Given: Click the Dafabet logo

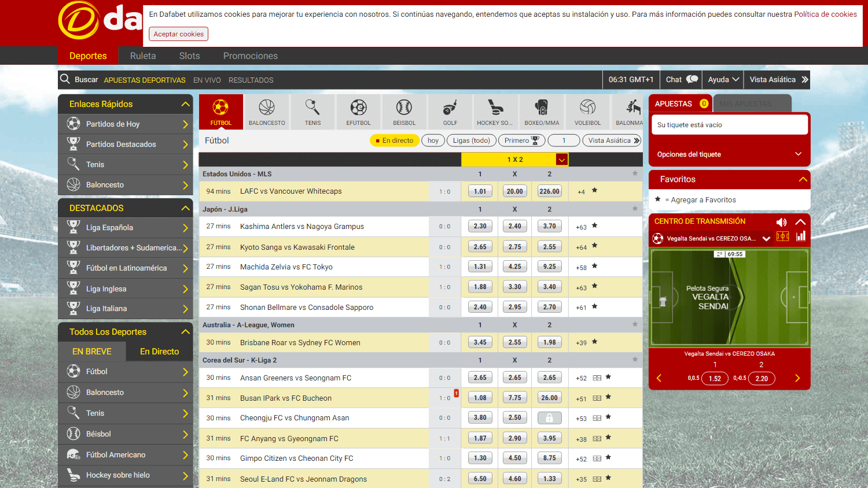Looking at the screenshot, I should click(100, 21).
